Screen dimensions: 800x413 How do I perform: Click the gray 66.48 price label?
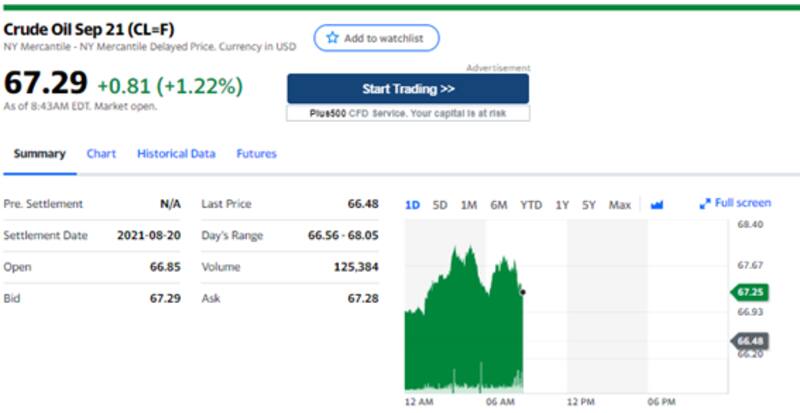coord(751,341)
